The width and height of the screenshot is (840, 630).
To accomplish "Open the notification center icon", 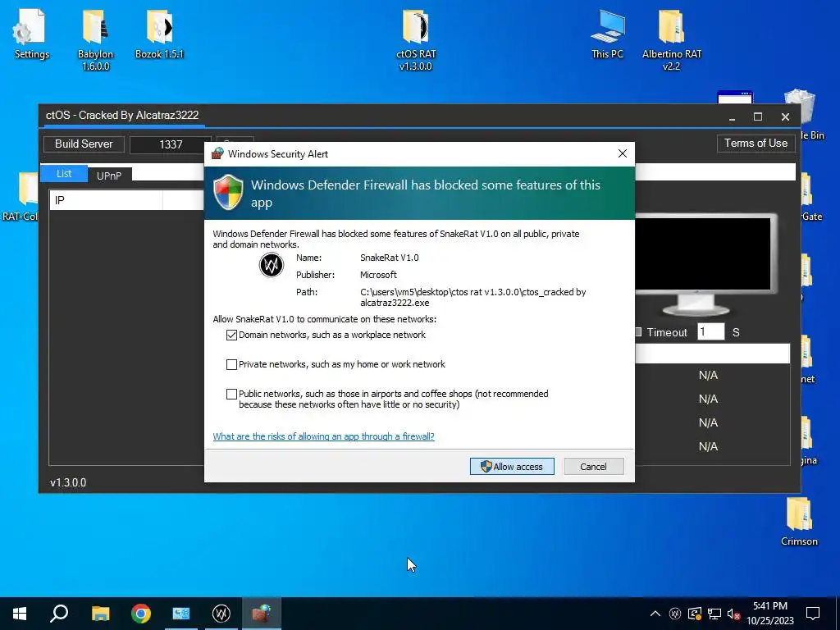I will pyautogui.click(x=813, y=614).
